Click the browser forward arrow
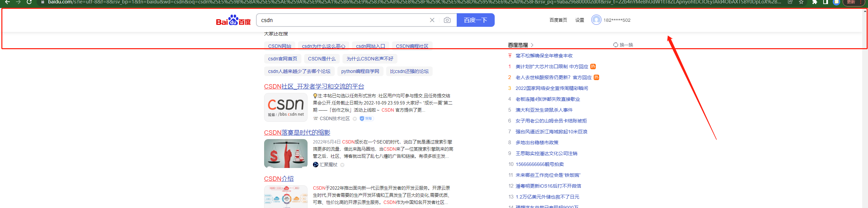The image size is (868, 208). [x=18, y=2]
